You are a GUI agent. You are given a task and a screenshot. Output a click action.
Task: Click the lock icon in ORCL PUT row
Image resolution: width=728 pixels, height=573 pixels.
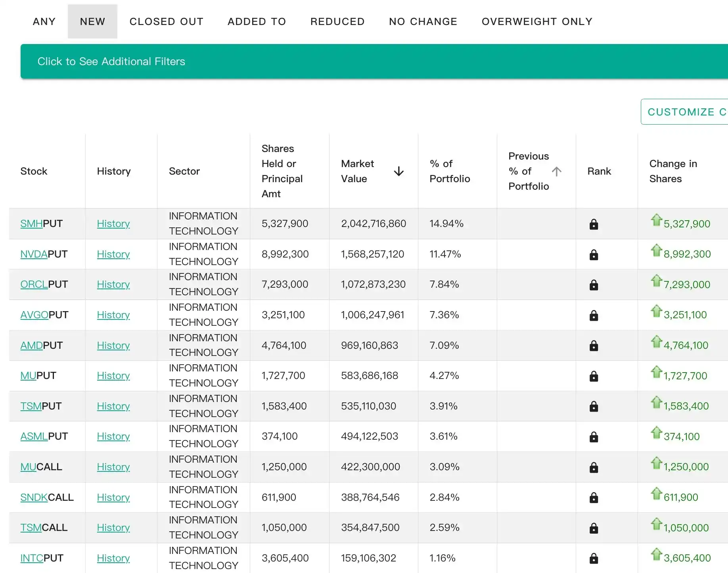(594, 285)
